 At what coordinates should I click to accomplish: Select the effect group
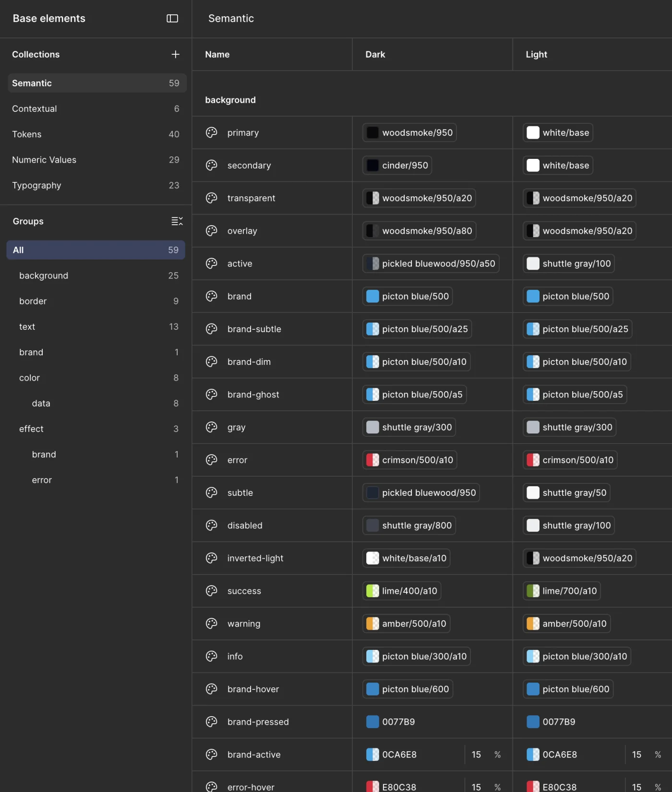coord(96,429)
